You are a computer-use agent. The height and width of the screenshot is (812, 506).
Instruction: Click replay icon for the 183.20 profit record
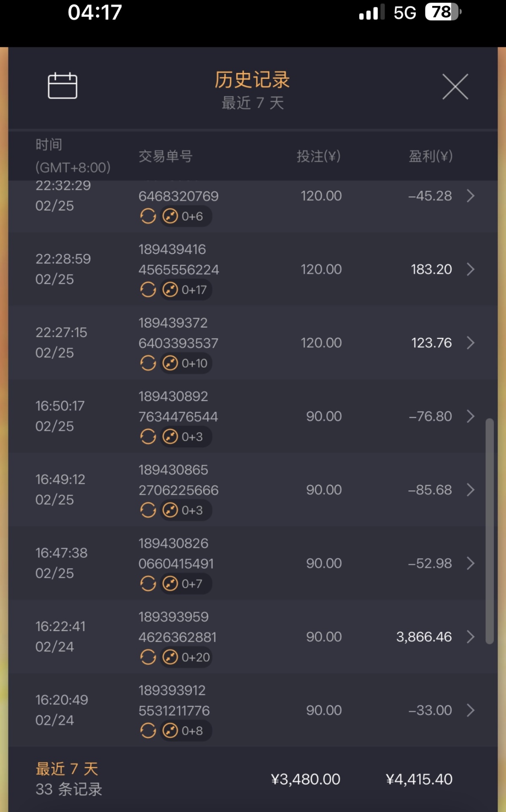[148, 290]
